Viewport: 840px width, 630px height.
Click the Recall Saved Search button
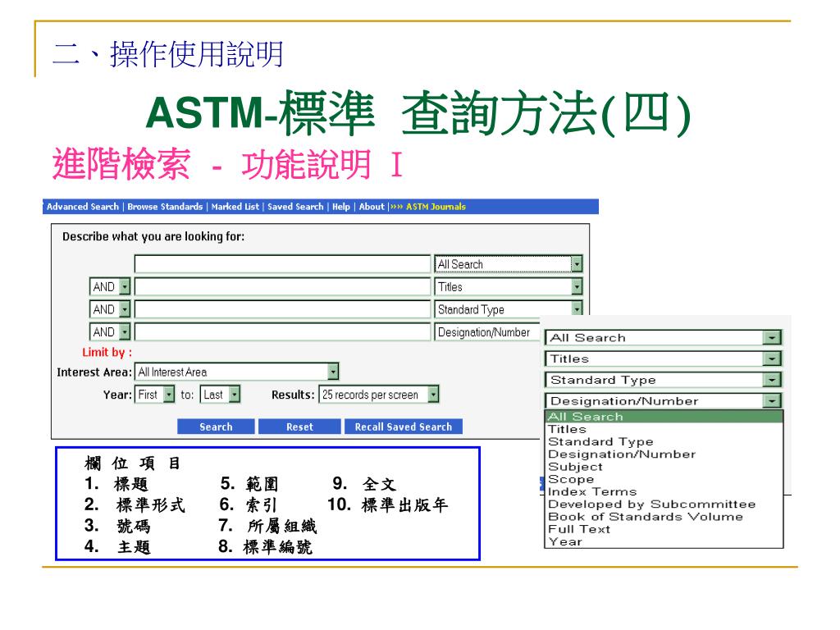(404, 427)
